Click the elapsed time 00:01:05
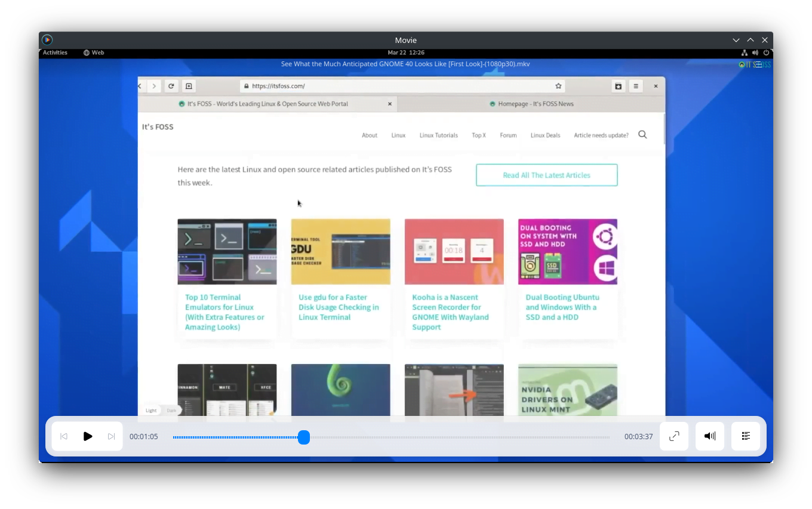812x509 pixels. [144, 437]
